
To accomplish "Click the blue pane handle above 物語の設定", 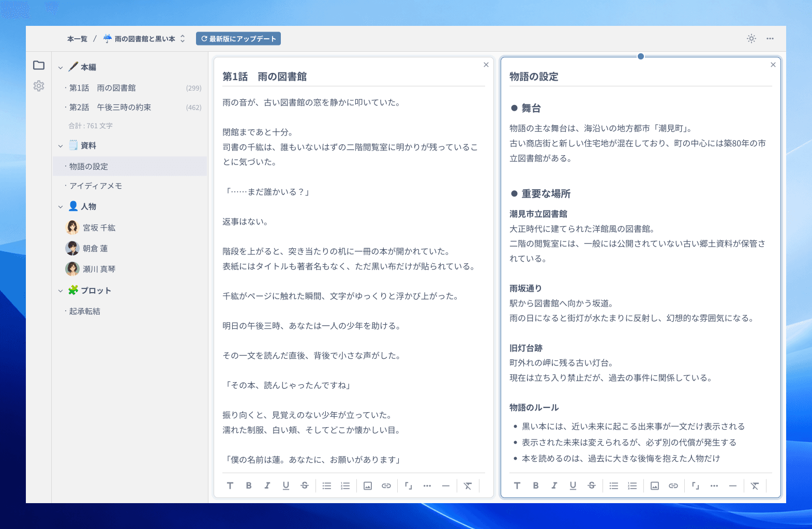I will [x=641, y=56].
